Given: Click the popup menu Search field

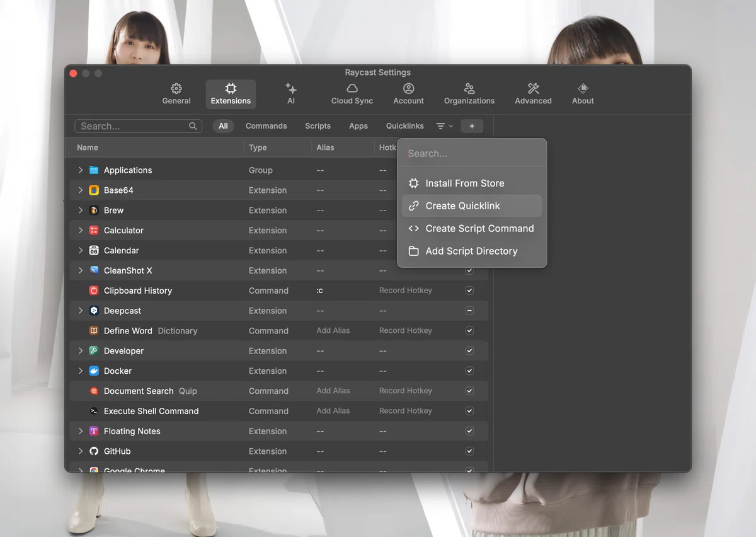Looking at the screenshot, I should click(472, 153).
